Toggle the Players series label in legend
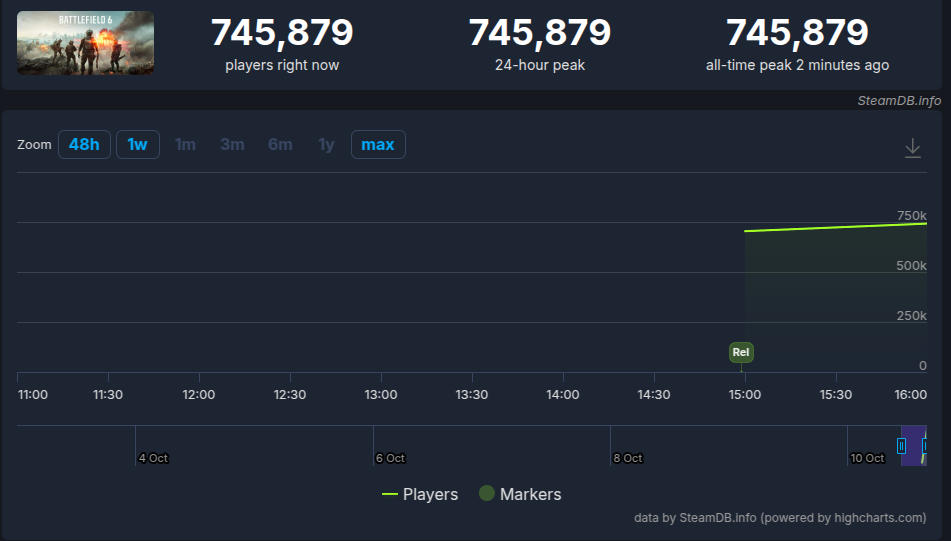 point(430,494)
